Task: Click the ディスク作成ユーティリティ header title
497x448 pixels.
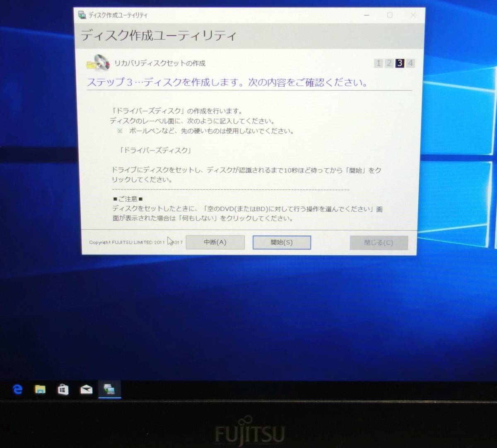Action: pos(159,36)
